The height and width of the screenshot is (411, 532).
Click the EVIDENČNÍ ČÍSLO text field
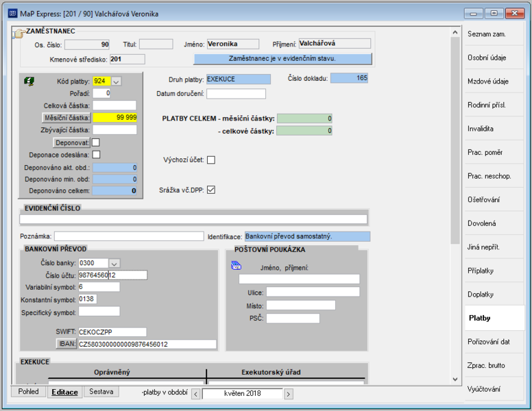point(193,219)
